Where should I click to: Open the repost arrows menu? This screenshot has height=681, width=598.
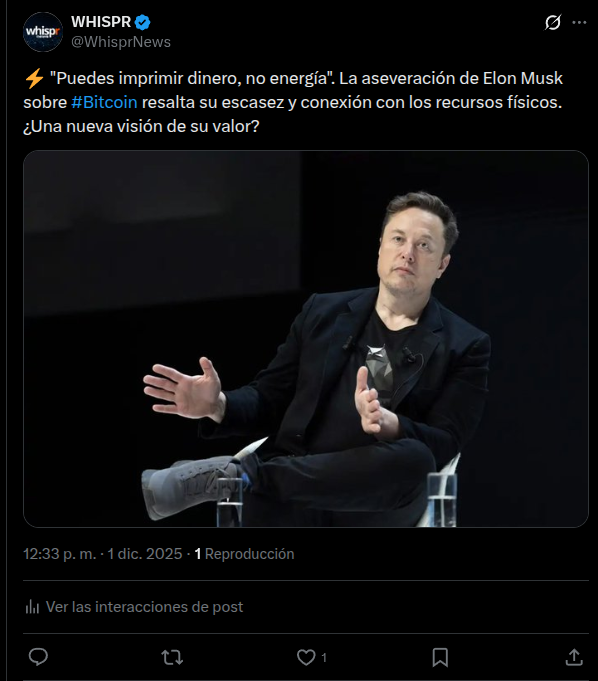click(x=172, y=657)
